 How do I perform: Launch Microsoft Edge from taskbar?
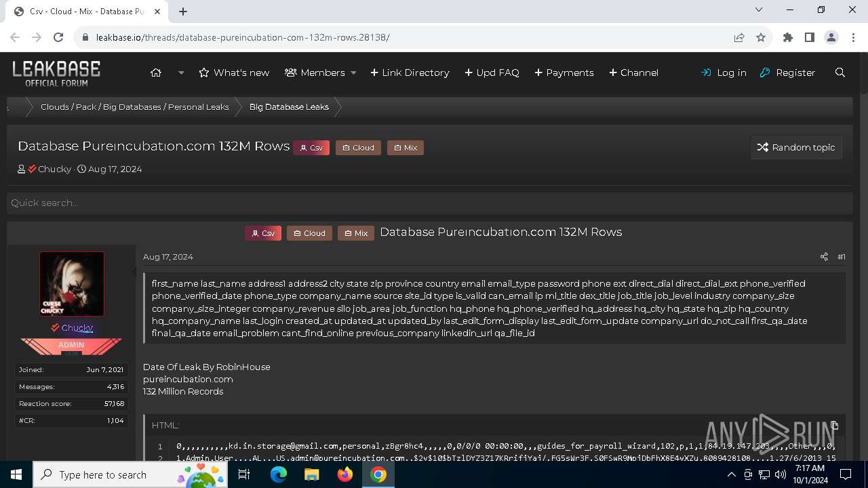click(279, 474)
